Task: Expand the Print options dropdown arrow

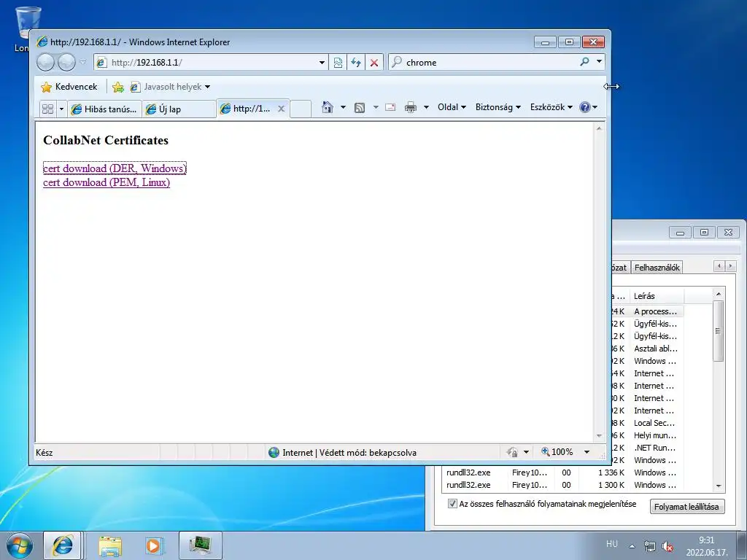Action: pos(426,107)
